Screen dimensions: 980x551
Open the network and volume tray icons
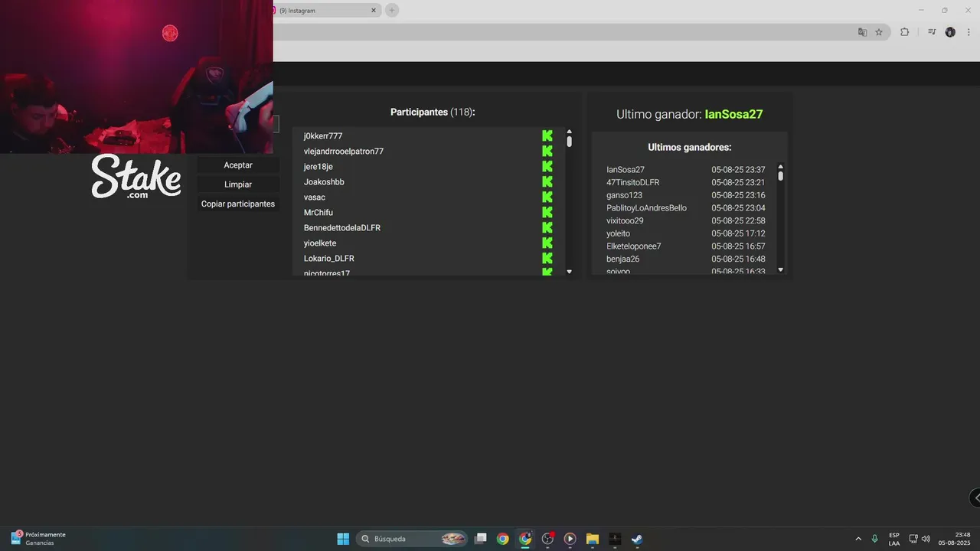[x=920, y=539]
